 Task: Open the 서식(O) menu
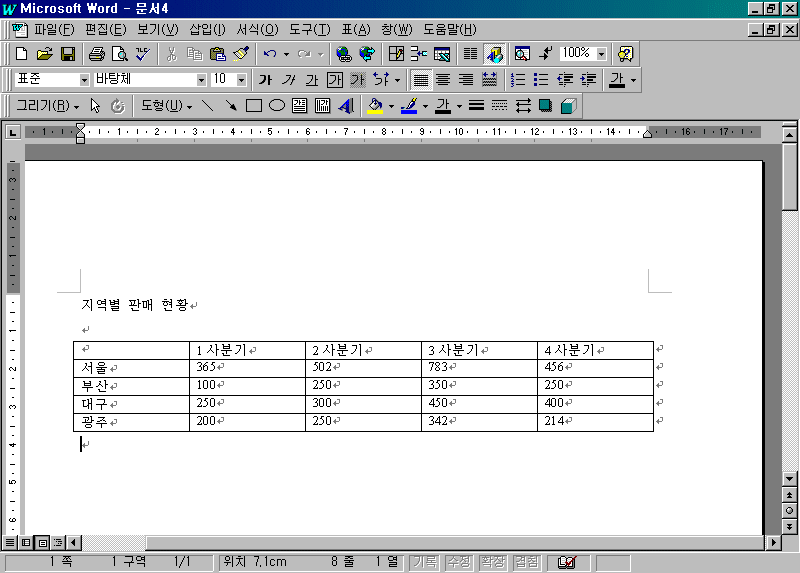pos(257,30)
